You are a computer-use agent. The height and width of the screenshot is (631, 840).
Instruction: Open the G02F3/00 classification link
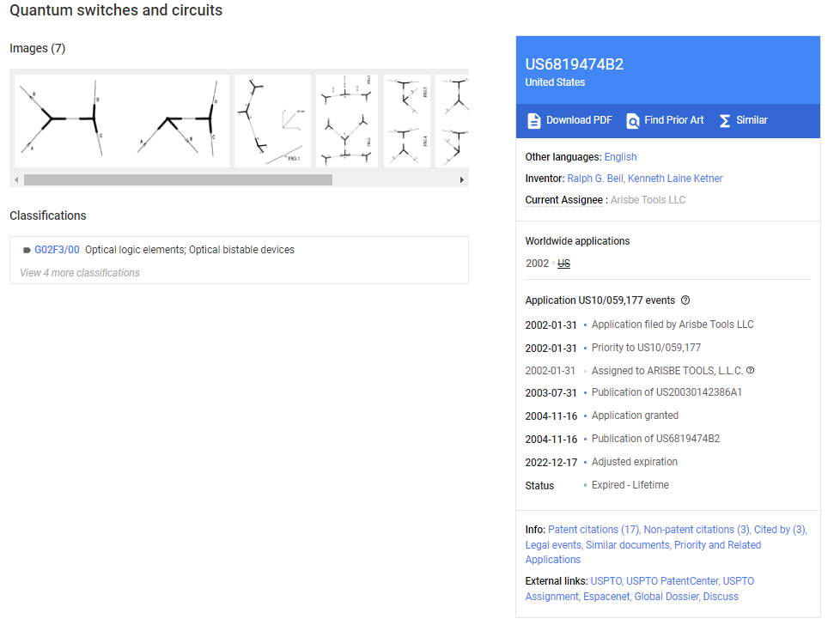[57, 250]
